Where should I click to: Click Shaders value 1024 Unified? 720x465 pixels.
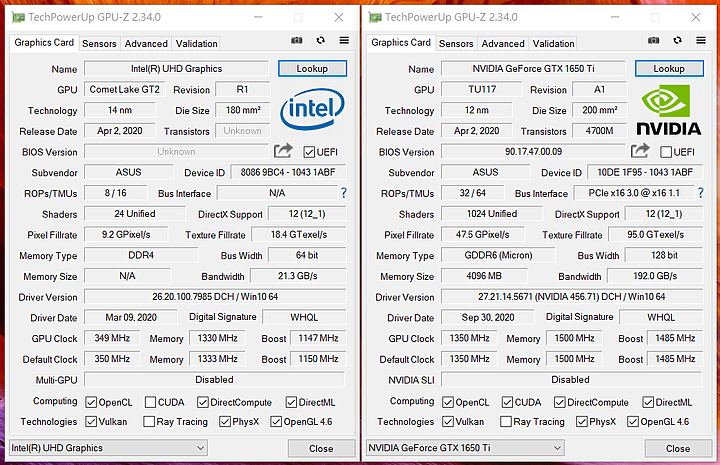tap(492, 214)
